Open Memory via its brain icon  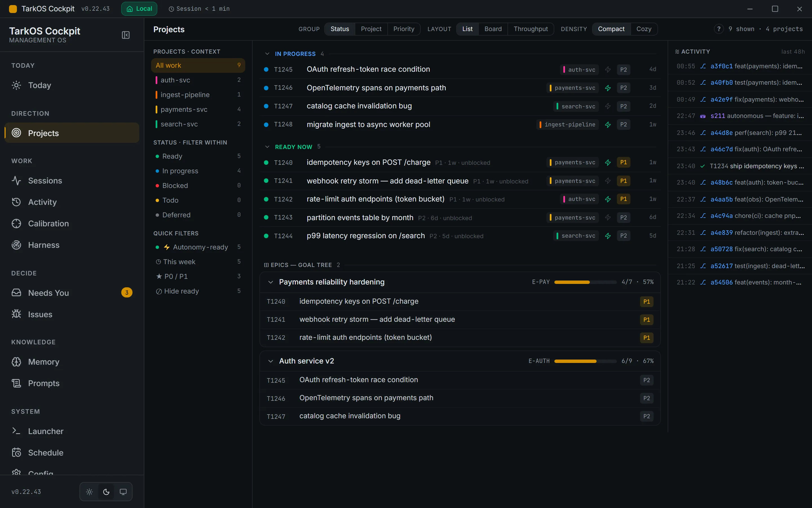[x=16, y=362]
